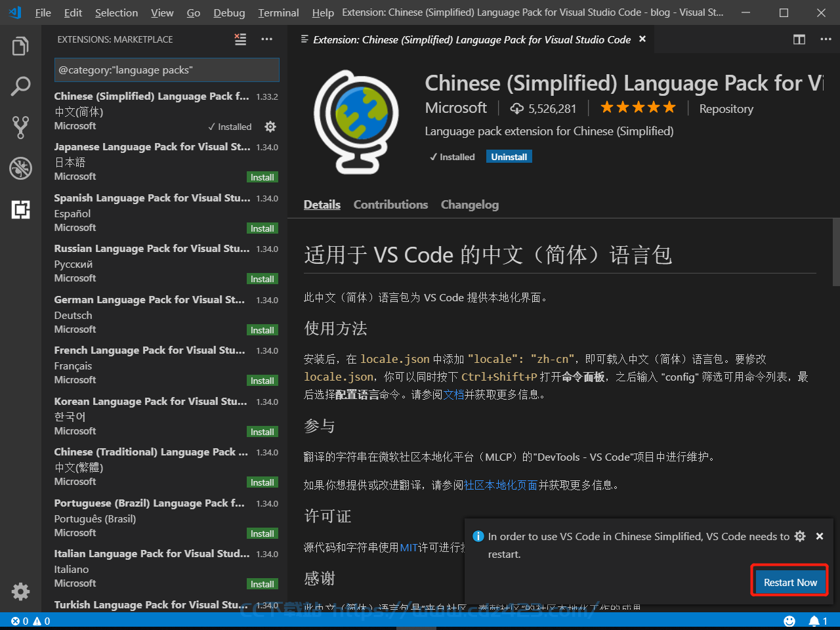Dismiss the restart notification
This screenshot has width=840, height=630.
pos(820,536)
